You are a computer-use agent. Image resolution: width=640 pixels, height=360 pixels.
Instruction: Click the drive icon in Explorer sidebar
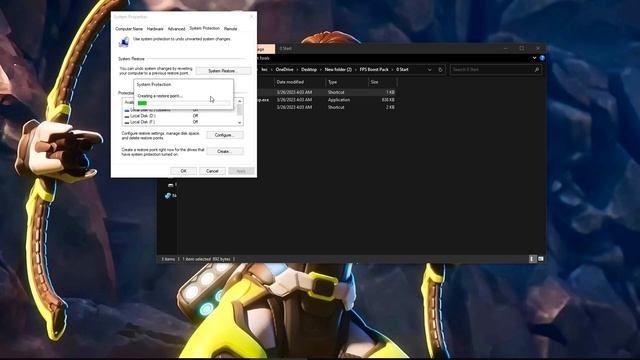pyautogui.click(x=171, y=185)
